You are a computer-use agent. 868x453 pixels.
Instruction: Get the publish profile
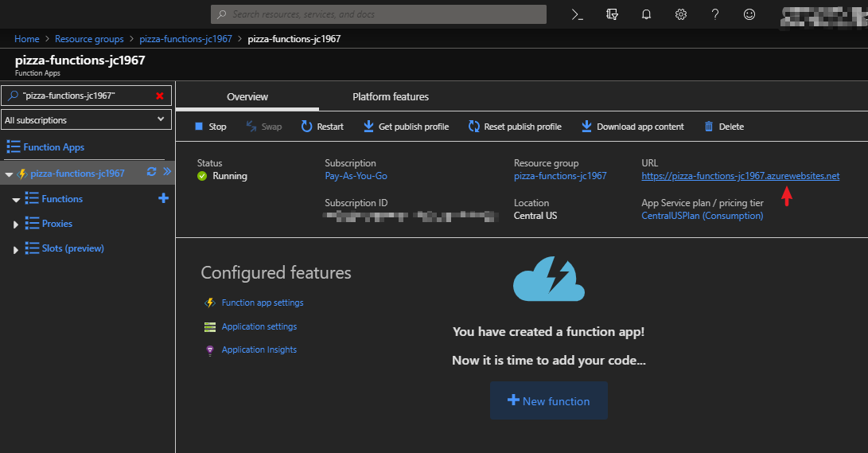point(406,127)
